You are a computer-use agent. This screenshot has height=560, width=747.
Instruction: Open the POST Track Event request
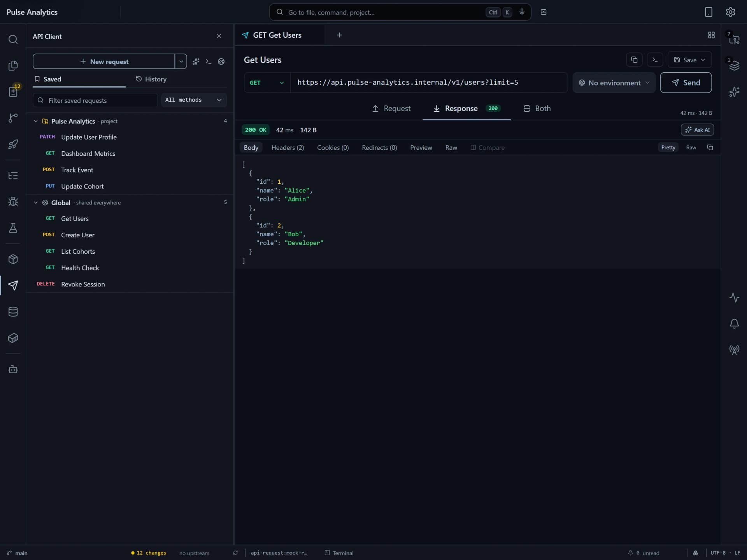pyautogui.click(x=130, y=170)
